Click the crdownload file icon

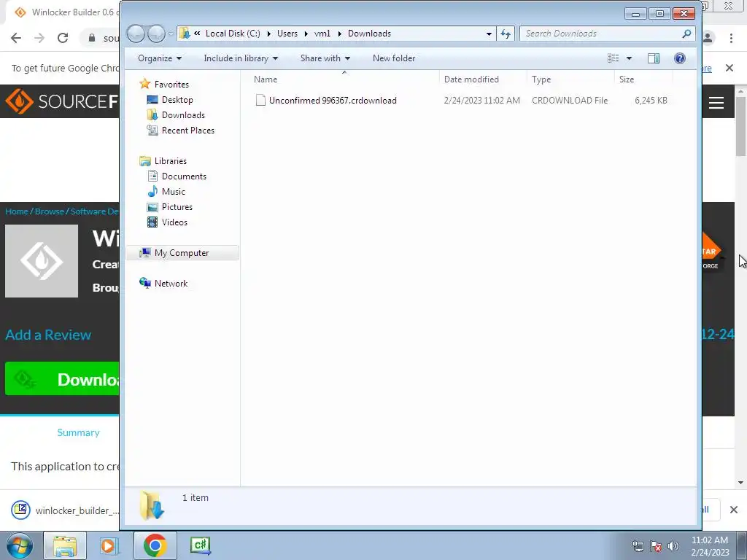click(260, 100)
